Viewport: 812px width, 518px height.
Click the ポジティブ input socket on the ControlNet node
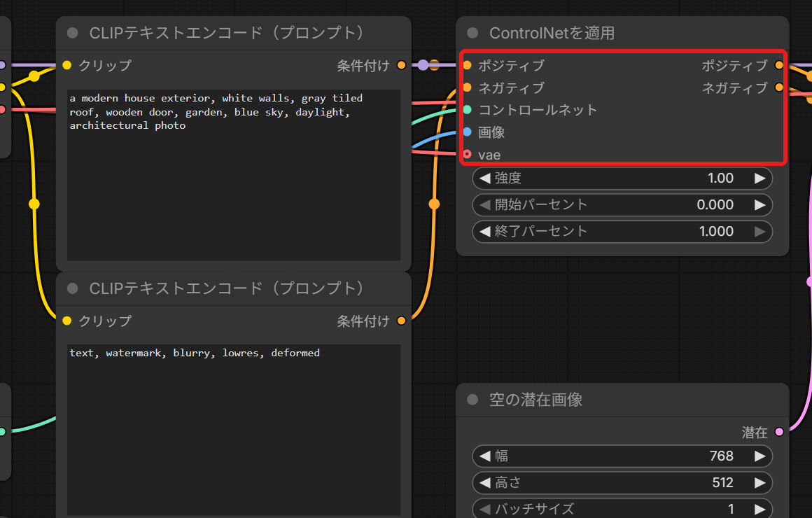point(467,65)
